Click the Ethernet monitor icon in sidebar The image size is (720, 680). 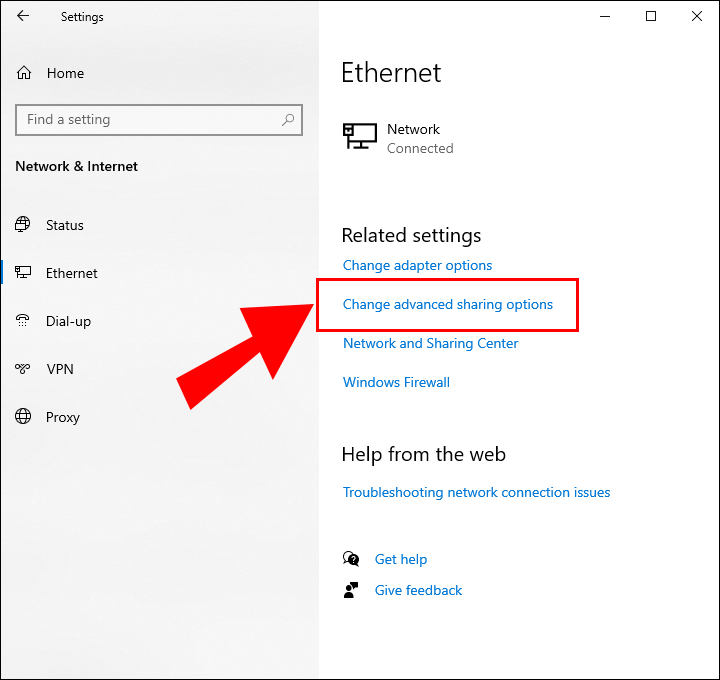click(x=23, y=272)
